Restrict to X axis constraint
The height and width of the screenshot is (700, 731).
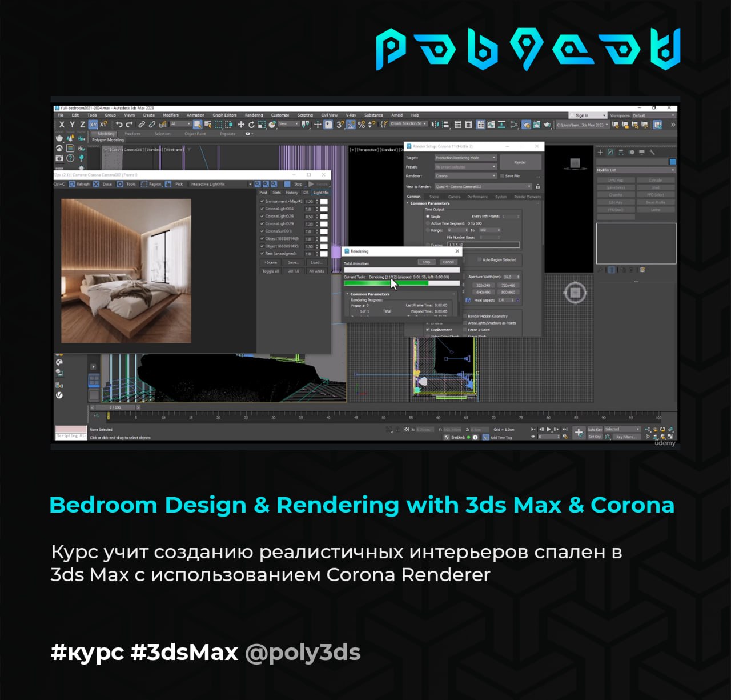(62, 125)
